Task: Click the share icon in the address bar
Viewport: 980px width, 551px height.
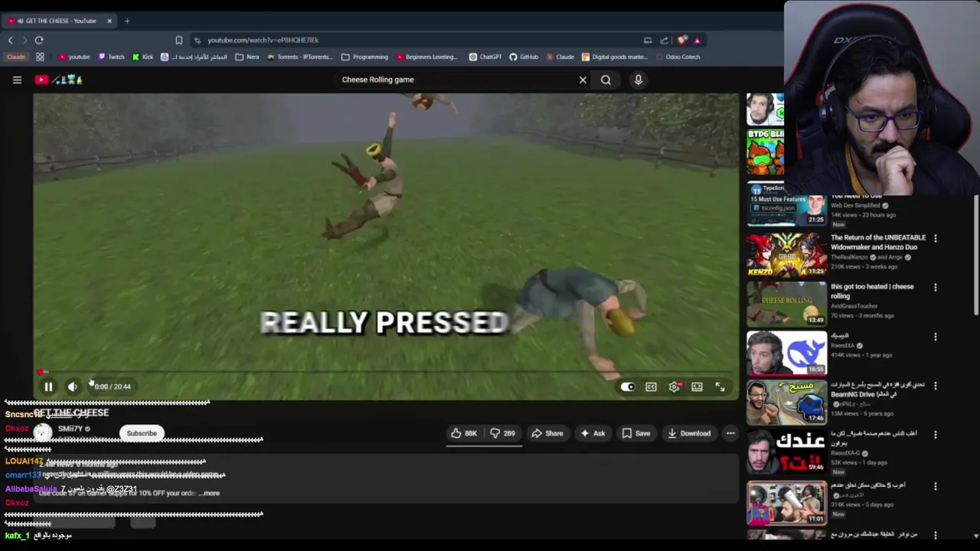Action: [x=664, y=40]
